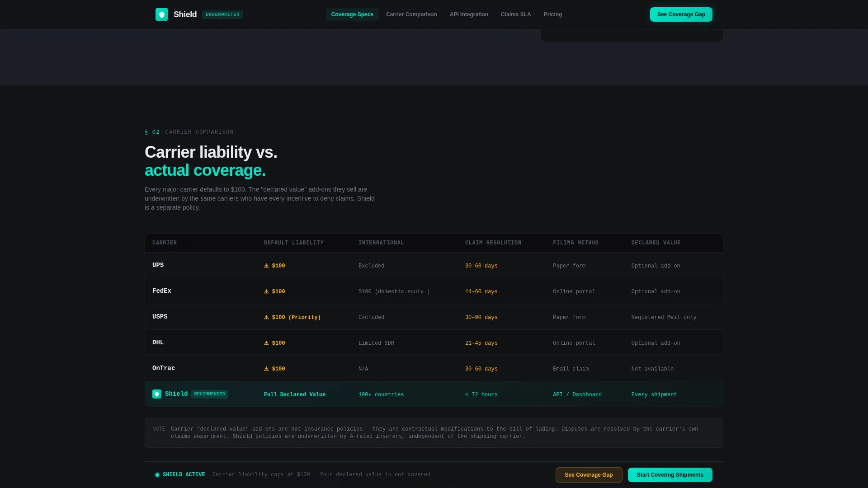This screenshot has width=868, height=488.
Task: Click "$100 (domestic equiv.)" cell
Action: tap(394, 292)
